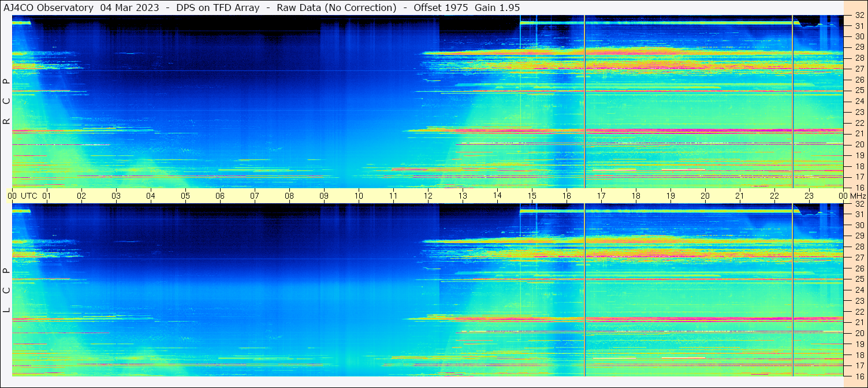
Task: Click the 16 MHz tick of LCP panel
Action: pyautogui.click(x=859, y=376)
